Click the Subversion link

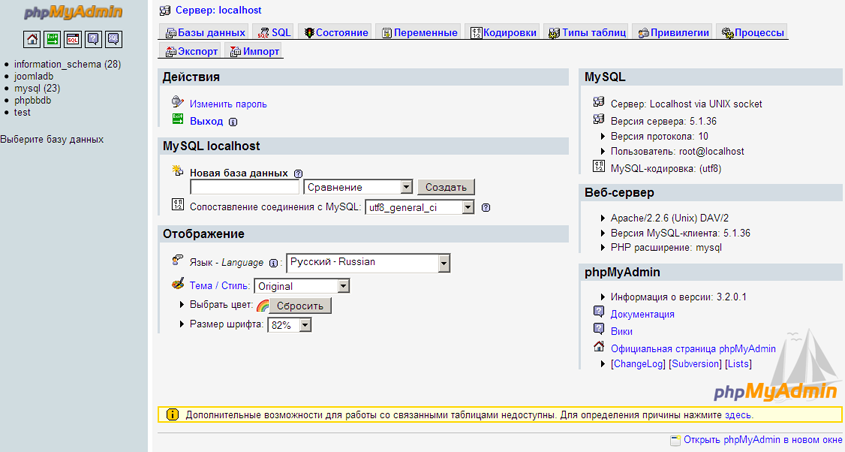(695, 364)
